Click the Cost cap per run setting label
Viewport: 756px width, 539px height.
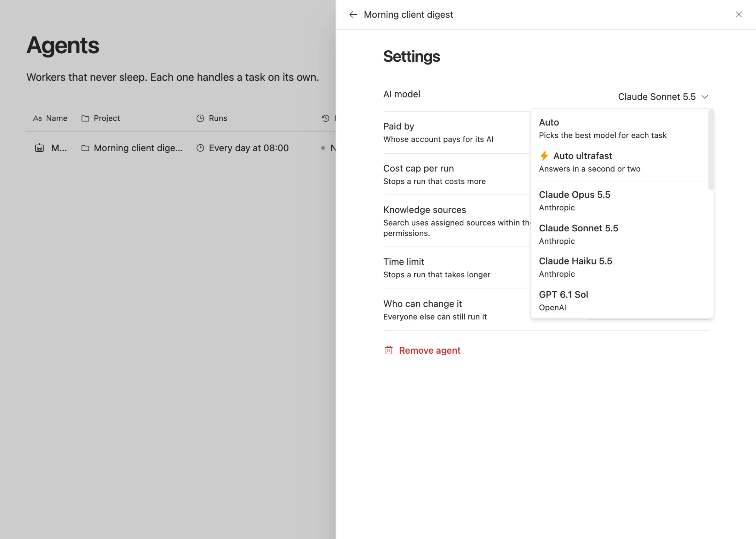point(418,168)
